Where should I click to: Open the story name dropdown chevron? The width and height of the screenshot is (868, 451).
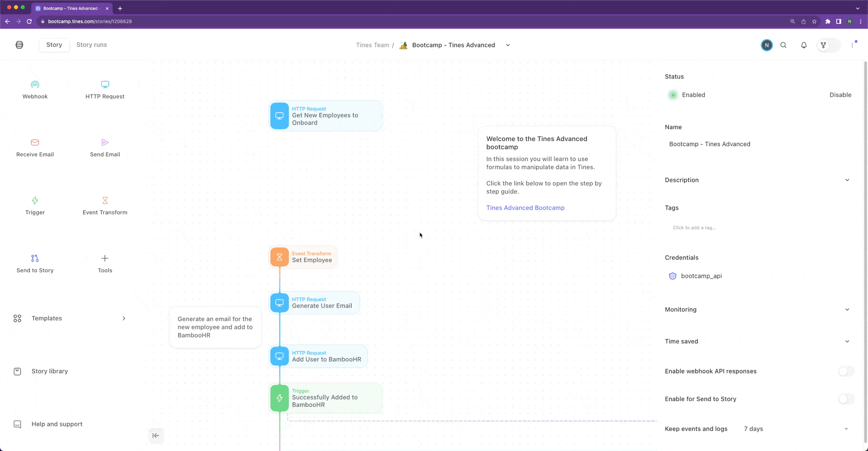(508, 45)
